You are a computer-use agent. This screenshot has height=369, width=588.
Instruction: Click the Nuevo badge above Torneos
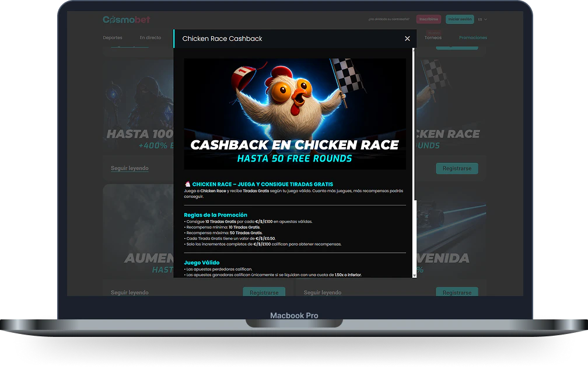[434, 33]
